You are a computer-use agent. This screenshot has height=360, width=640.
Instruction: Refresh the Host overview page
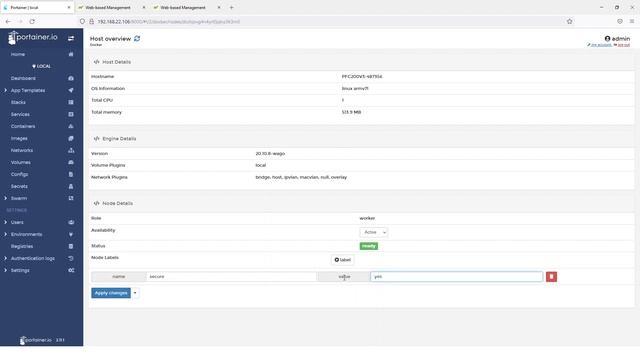137,38
